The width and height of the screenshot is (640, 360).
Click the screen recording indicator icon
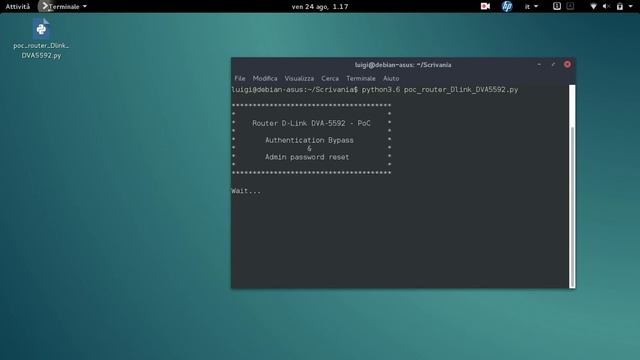(x=485, y=6)
